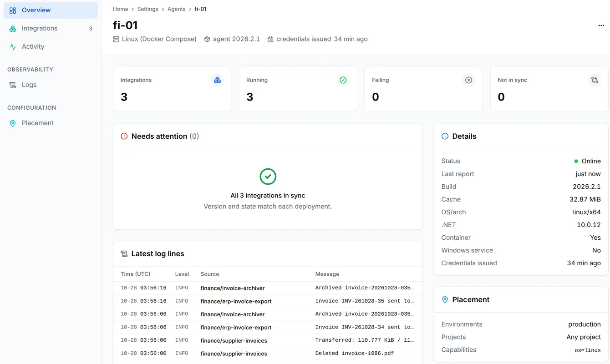Open Agents breadcrumb link

pyautogui.click(x=177, y=9)
